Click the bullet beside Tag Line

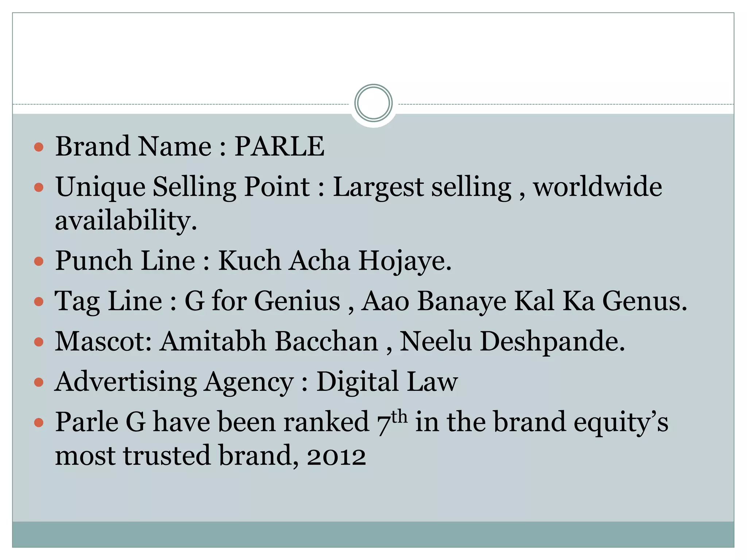pos(39,302)
